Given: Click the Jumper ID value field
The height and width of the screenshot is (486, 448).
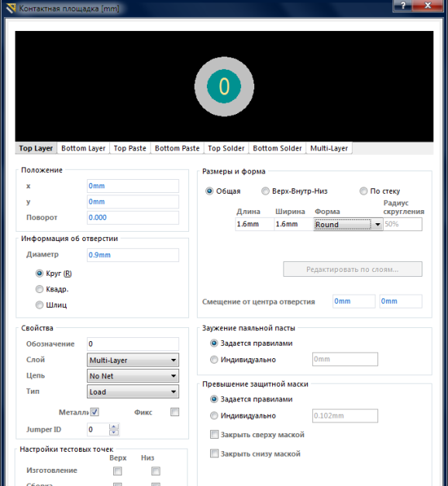Looking at the screenshot, I should click(98, 429).
